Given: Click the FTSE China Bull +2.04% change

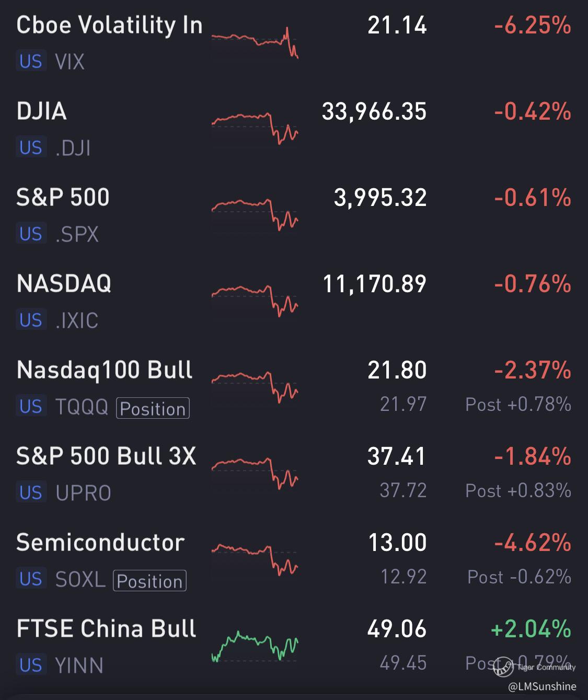Looking at the screenshot, I should [x=531, y=628].
